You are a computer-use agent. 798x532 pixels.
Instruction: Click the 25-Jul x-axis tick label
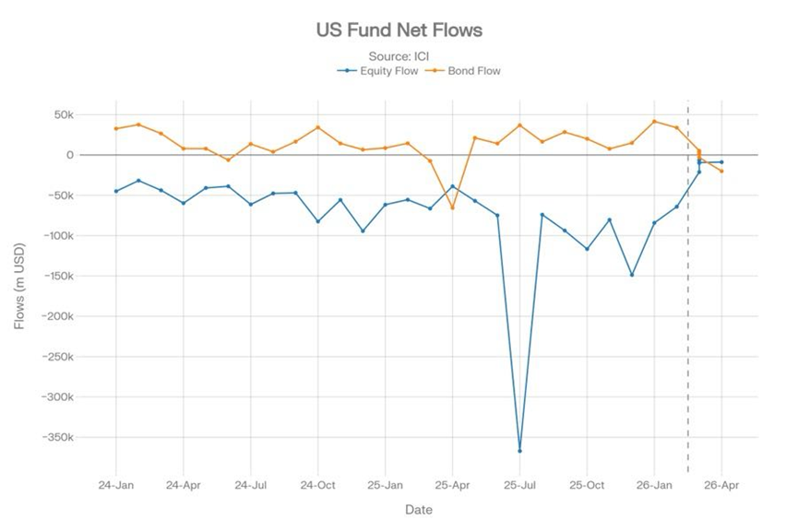(519, 483)
